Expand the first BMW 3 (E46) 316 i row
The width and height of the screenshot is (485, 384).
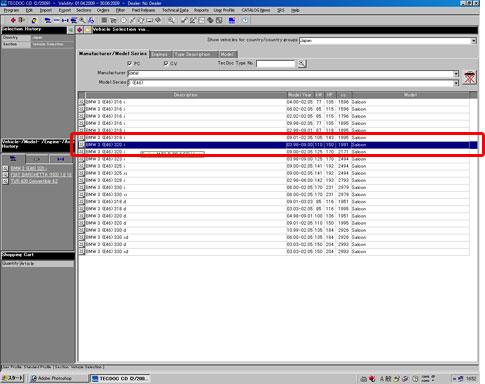(x=81, y=102)
